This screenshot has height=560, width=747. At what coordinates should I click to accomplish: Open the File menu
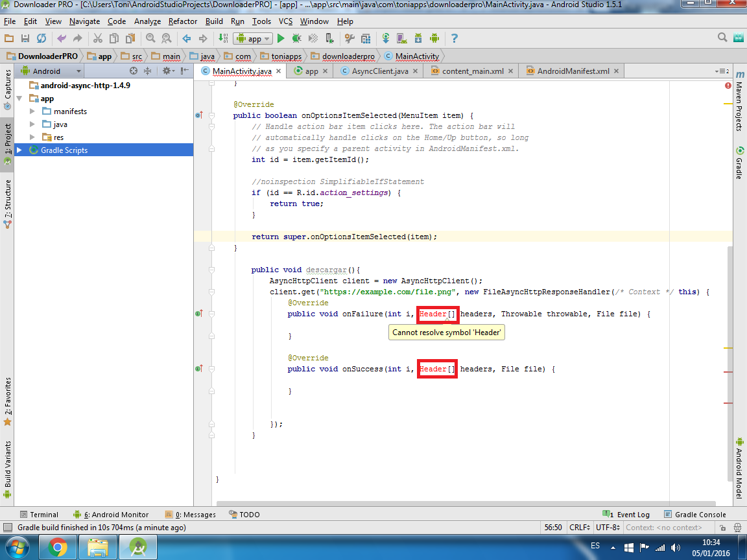(x=10, y=21)
